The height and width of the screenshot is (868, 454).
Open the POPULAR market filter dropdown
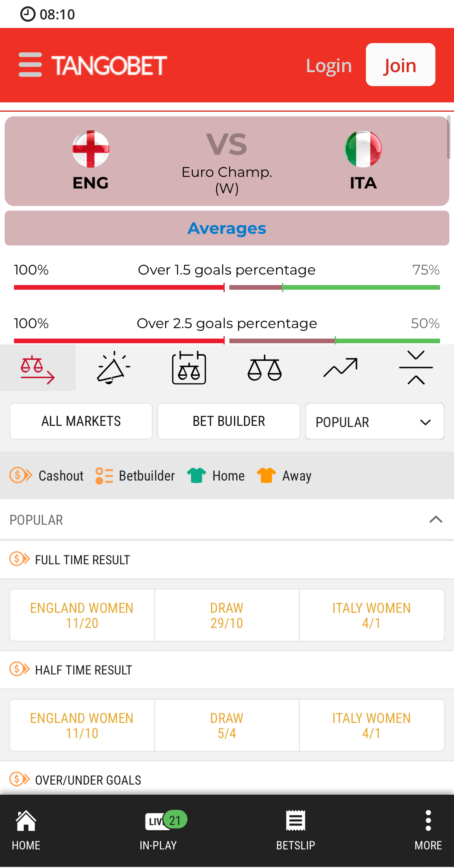tap(374, 421)
